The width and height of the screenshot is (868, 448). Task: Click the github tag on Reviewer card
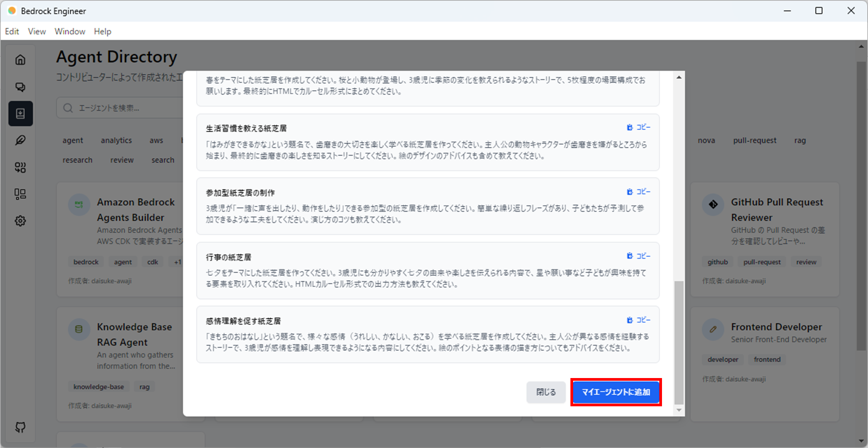(x=718, y=262)
